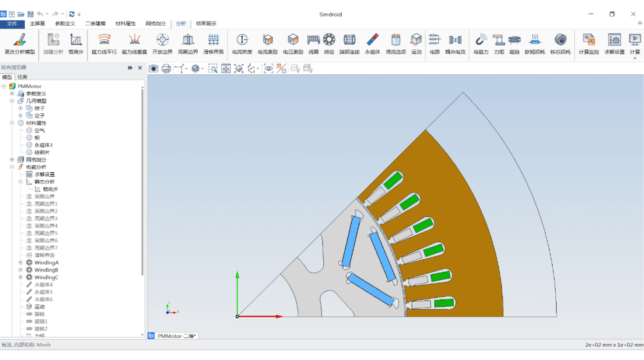Click 更改分析模型 ribbon icon
The width and height of the screenshot is (644, 360).
click(x=20, y=44)
